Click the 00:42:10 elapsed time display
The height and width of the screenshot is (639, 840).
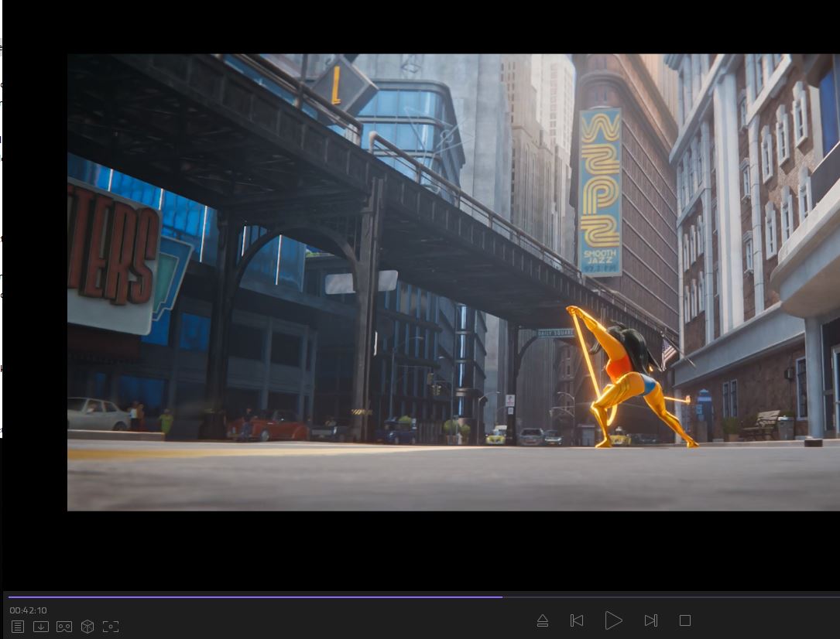point(29,610)
